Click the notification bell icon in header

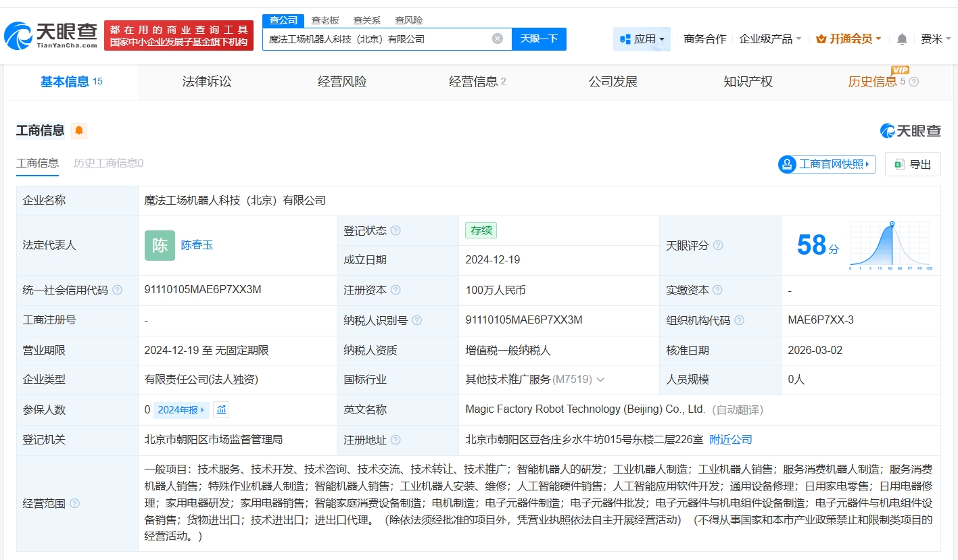coord(901,39)
